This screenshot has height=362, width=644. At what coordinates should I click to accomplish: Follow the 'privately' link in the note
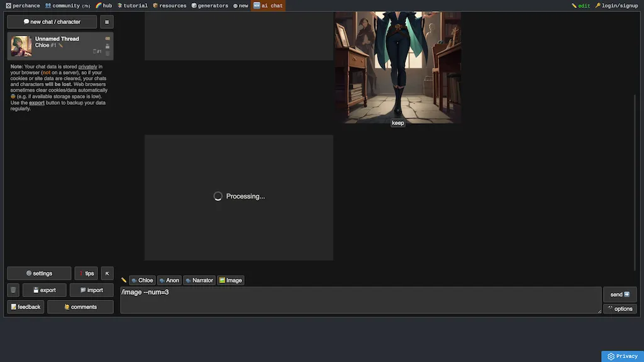click(87, 67)
